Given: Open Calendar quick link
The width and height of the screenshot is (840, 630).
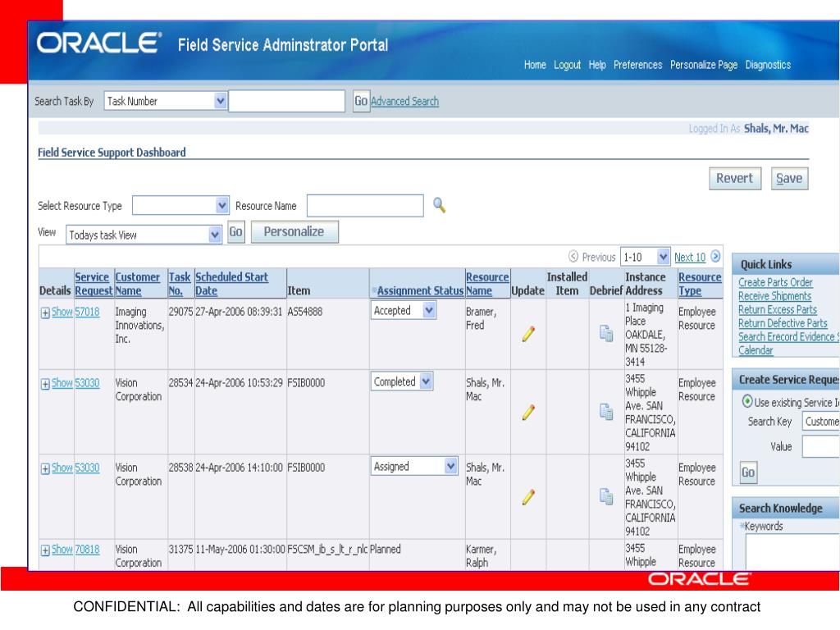Looking at the screenshot, I should (756, 350).
